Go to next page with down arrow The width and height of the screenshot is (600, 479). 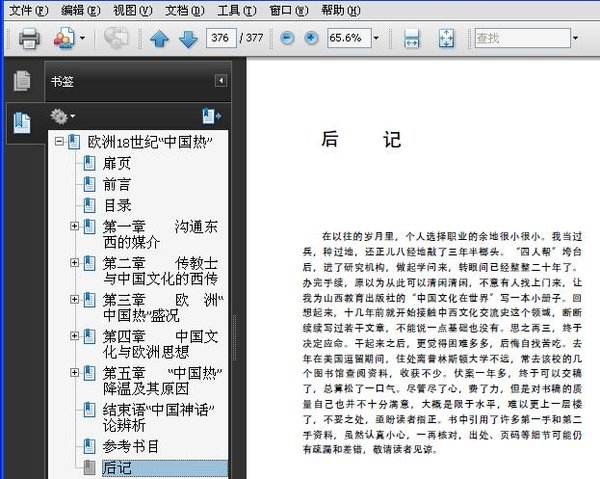(x=188, y=38)
